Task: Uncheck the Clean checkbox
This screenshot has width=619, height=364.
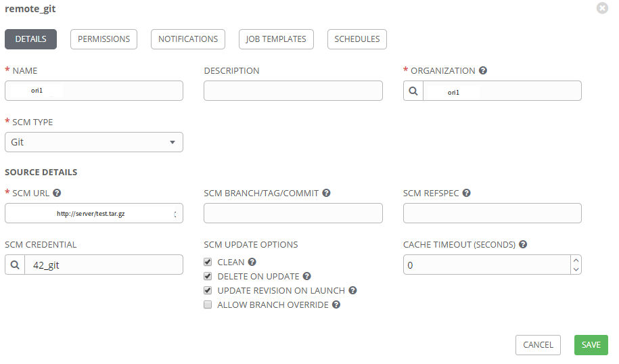Action: (208, 262)
